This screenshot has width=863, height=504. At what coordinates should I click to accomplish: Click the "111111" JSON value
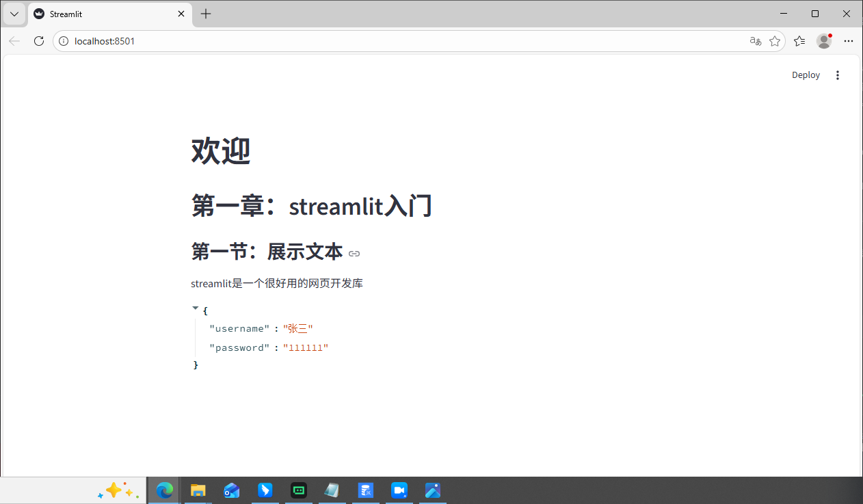(x=306, y=348)
